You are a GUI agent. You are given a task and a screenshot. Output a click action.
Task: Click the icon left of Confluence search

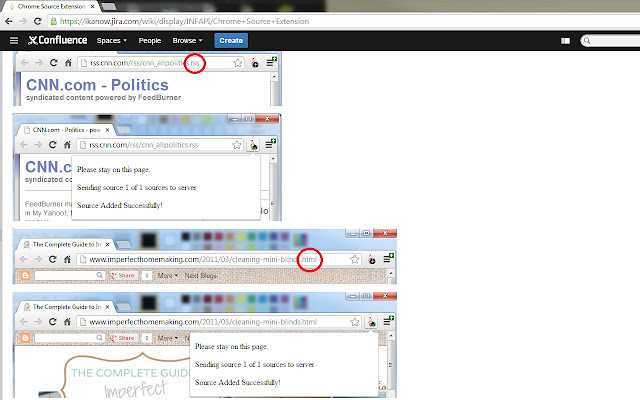(x=565, y=41)
